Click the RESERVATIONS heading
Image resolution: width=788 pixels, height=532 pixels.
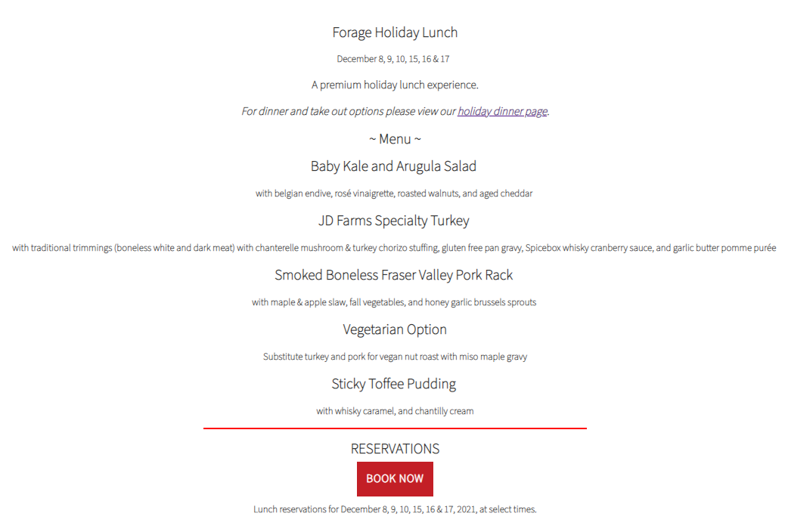[395, 449]
